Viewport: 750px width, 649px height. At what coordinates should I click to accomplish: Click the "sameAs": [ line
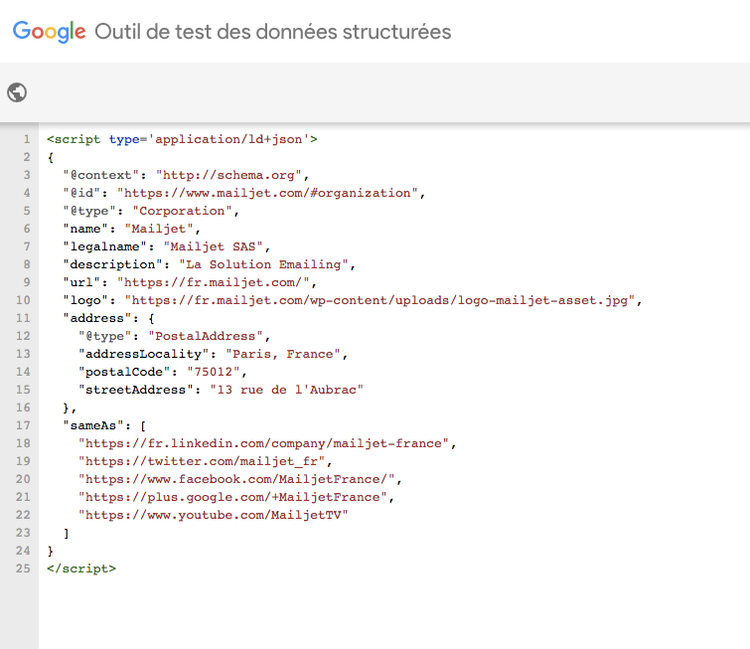click(x=105, y=425)
